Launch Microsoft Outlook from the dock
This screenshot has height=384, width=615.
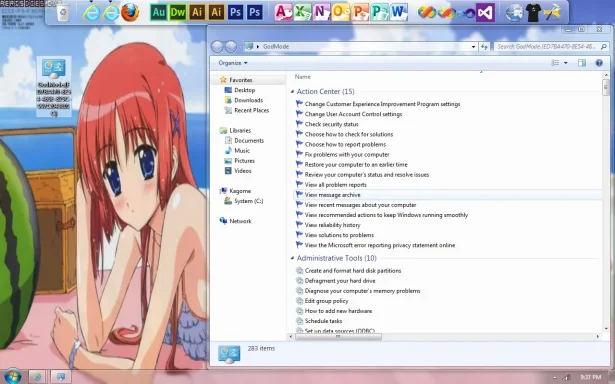click(341, 12)
